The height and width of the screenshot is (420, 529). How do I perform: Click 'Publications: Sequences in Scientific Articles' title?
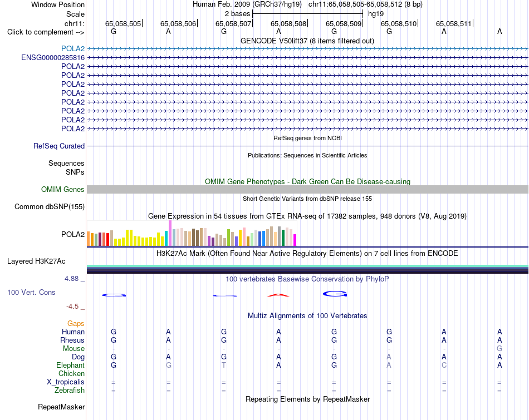click(307, 155)
